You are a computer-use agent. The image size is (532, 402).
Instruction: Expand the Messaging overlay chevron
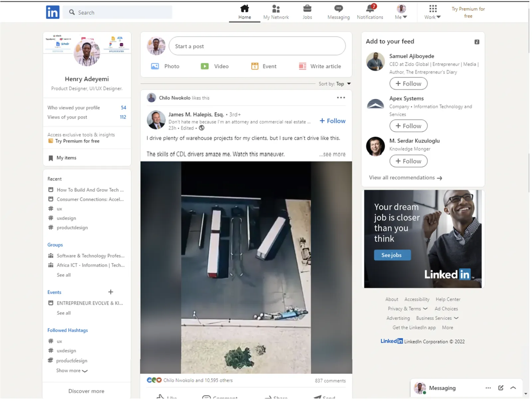click(513, 388)
